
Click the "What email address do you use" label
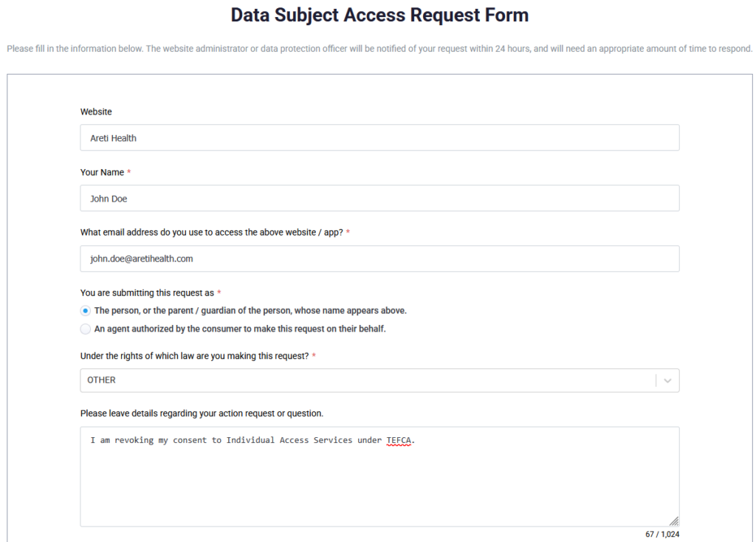coord(211,233)
